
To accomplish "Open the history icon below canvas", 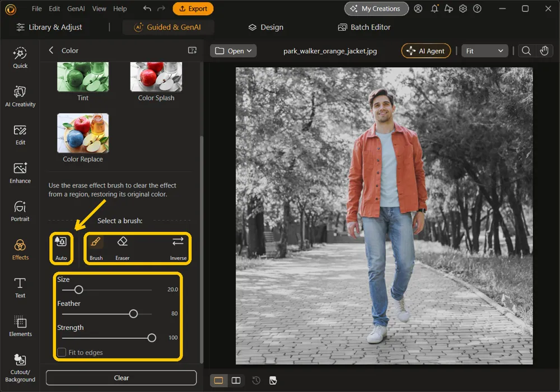I will [256, 380].
